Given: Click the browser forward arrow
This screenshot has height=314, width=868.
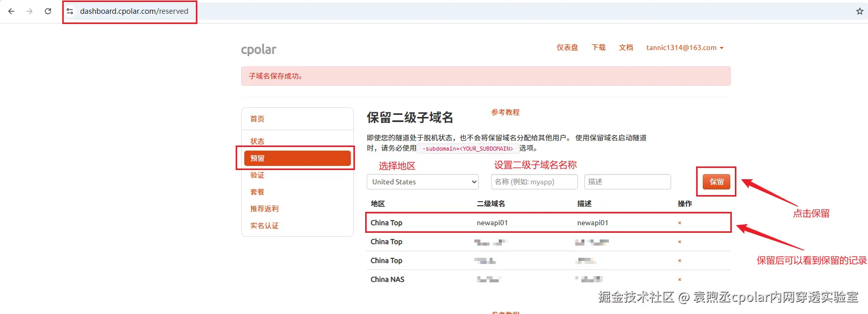Looking at the screenshot, I should tap(30, 11).
